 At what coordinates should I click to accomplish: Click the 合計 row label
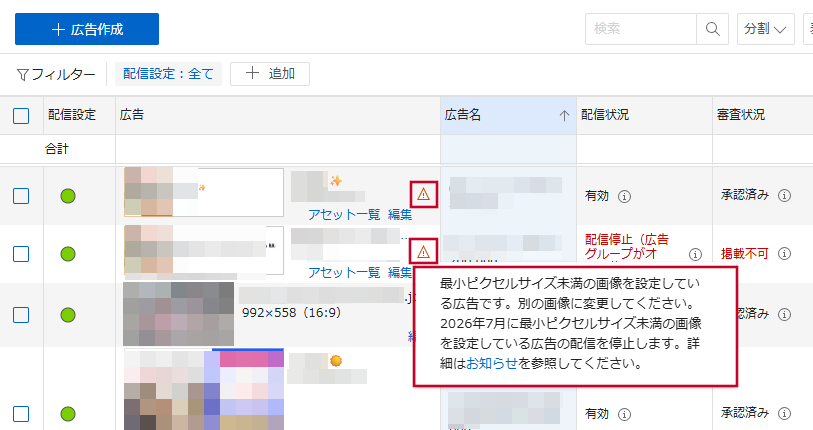57,149
